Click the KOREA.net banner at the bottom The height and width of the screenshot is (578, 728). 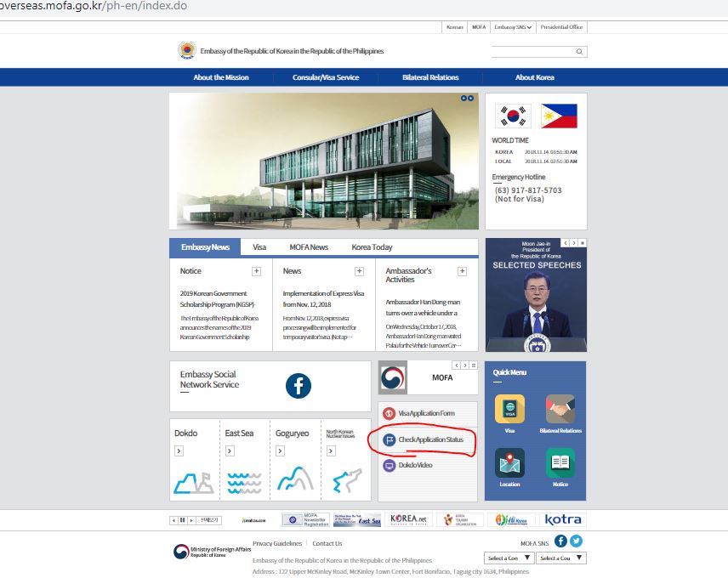point(409,518)
